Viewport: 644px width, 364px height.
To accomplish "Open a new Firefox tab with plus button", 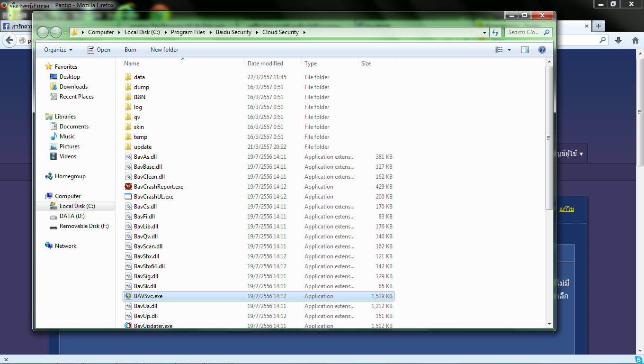I will pyautogui.click(x=599, y=26).
